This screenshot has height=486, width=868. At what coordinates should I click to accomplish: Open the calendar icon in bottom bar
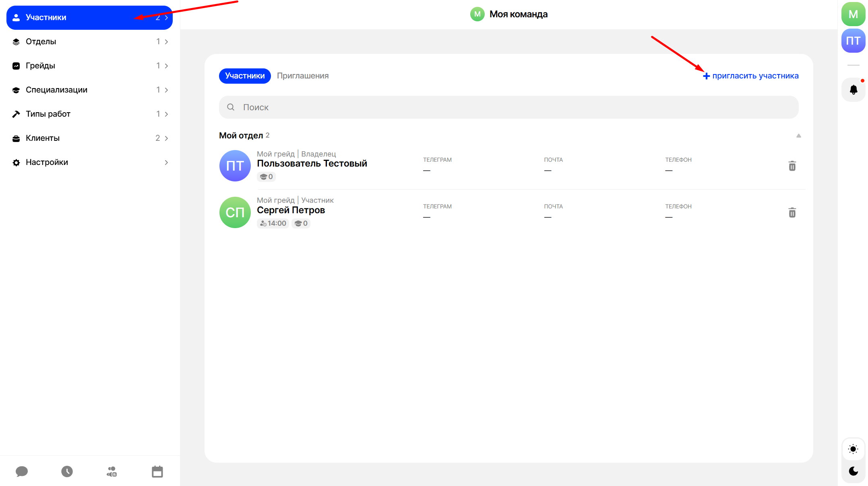point(157,471)
